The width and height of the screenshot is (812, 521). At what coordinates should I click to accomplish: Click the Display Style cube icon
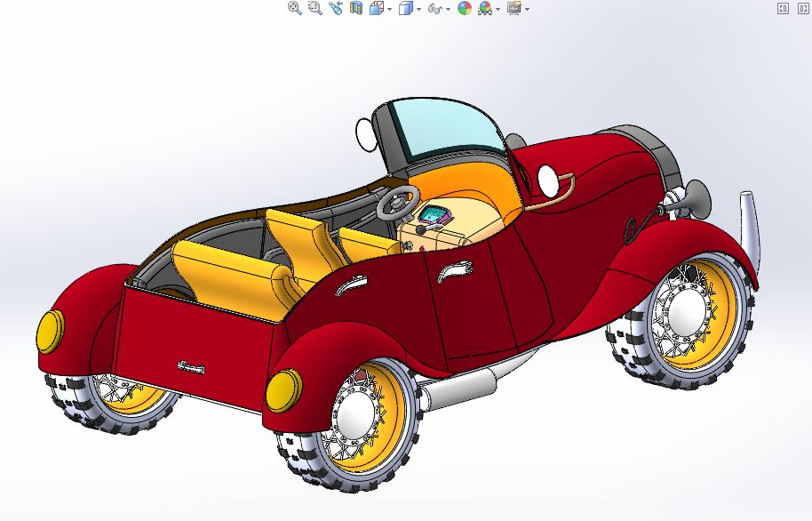[405, 8]
